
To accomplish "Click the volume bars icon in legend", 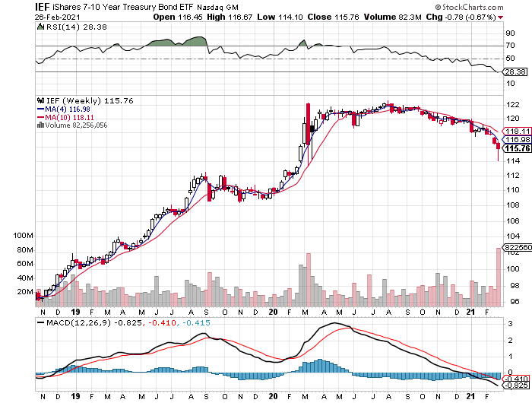I will pyautogui.click(x=40, y=125).
